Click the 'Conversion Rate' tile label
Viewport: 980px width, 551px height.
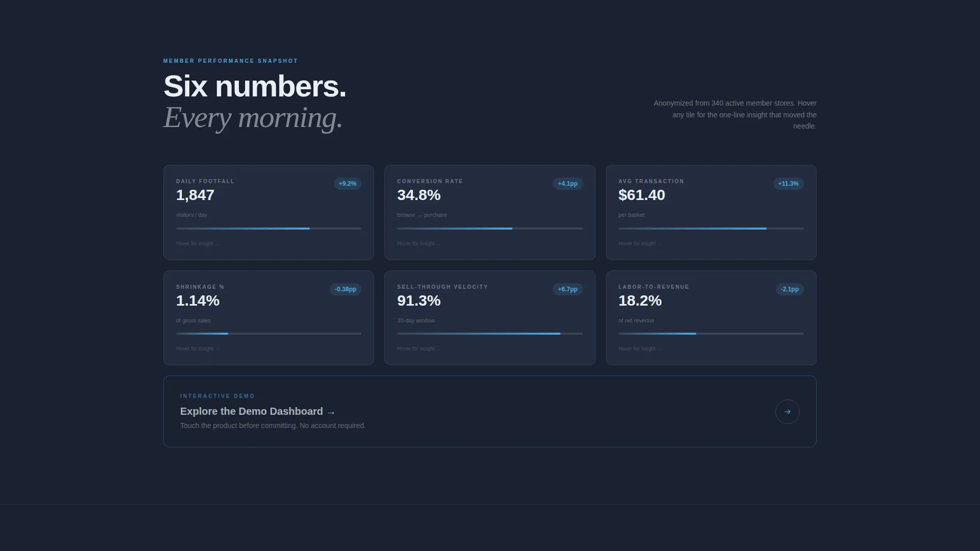[430, 181]
